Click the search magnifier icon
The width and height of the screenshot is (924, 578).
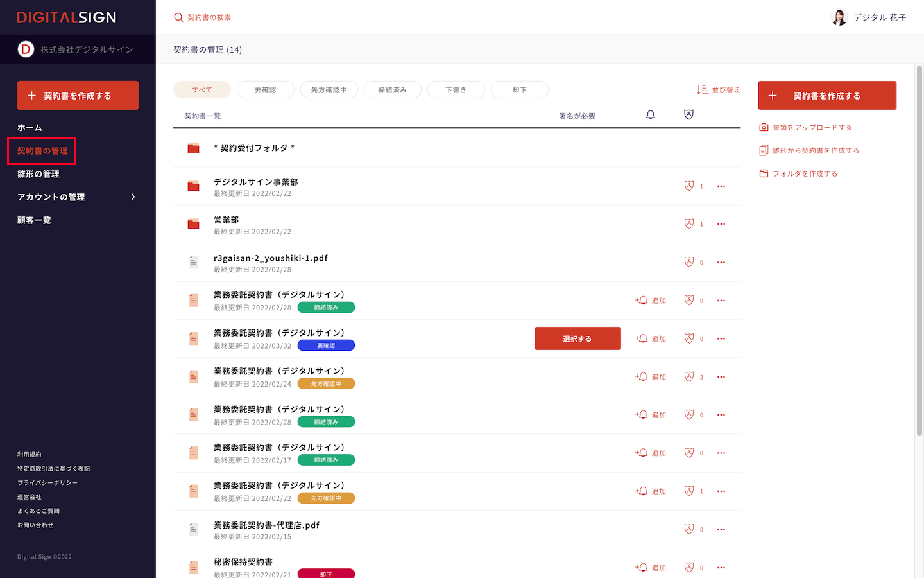178,17
